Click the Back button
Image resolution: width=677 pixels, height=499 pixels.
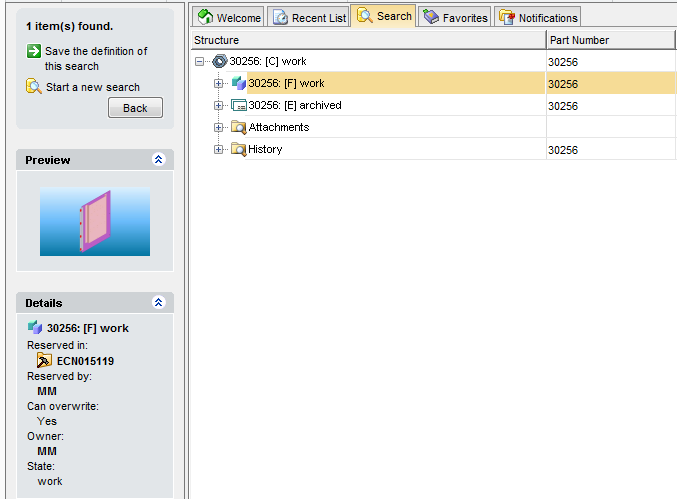136,107
